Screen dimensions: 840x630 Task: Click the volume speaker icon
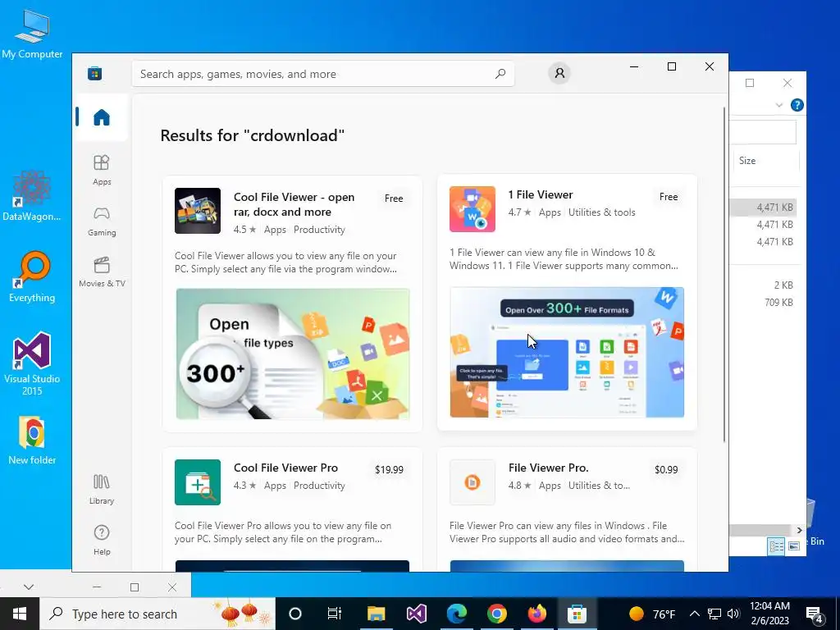tap(733, 614)
